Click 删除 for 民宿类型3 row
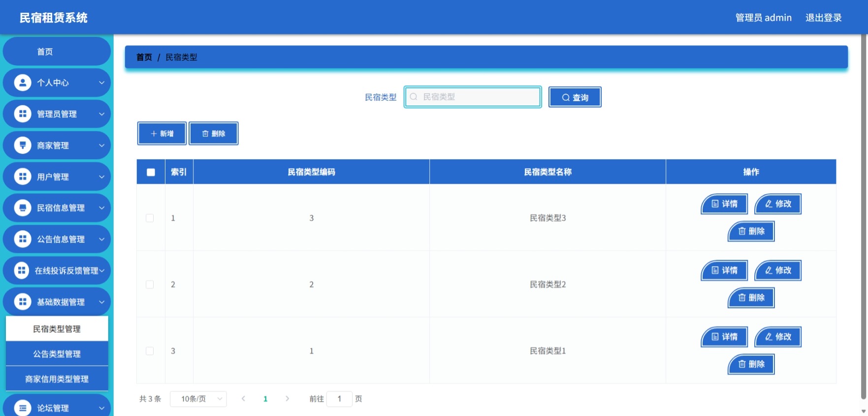 (751, 231)
